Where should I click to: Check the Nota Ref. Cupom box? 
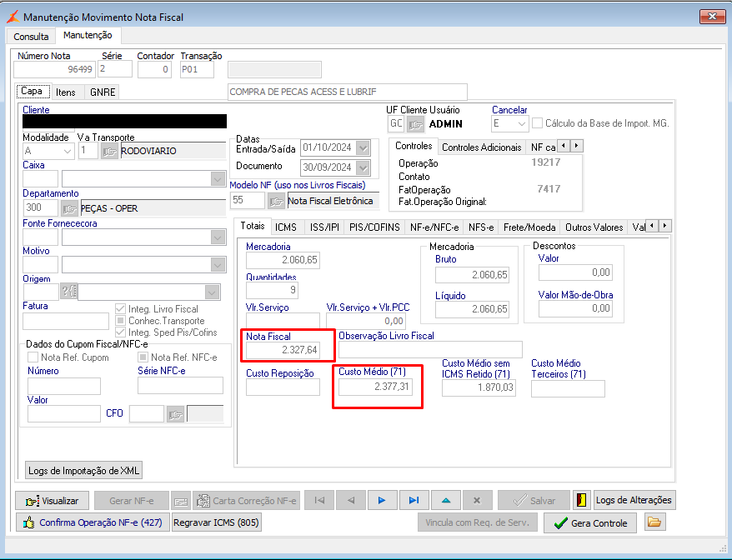click(33, 357)
